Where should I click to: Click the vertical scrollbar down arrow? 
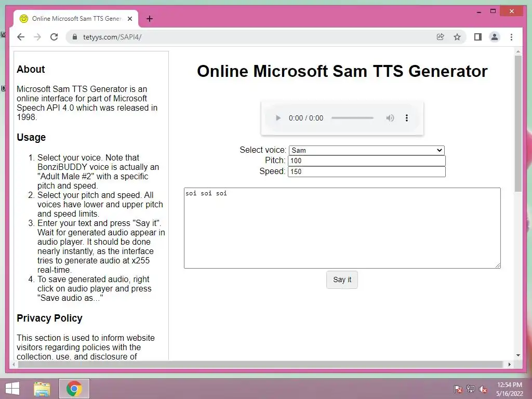518,355
